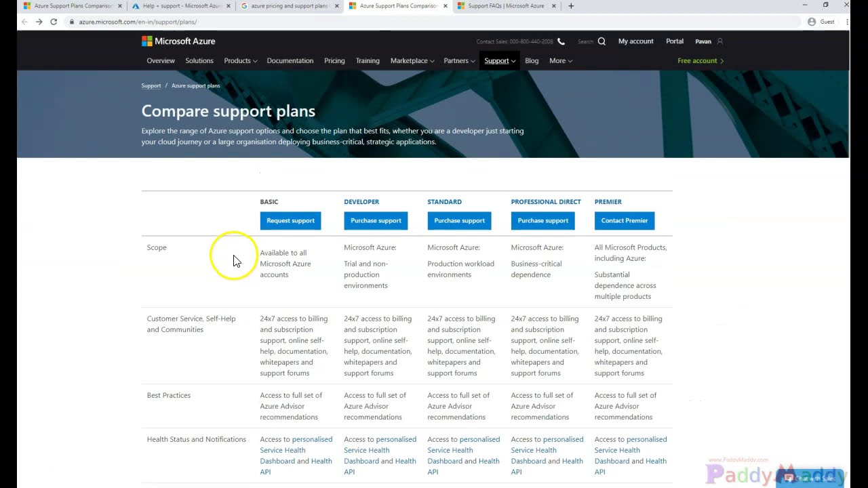Viewport: 868px width, 488px height.
Task: Click the Microsoft Azure logo
Action: coord(178,41)
